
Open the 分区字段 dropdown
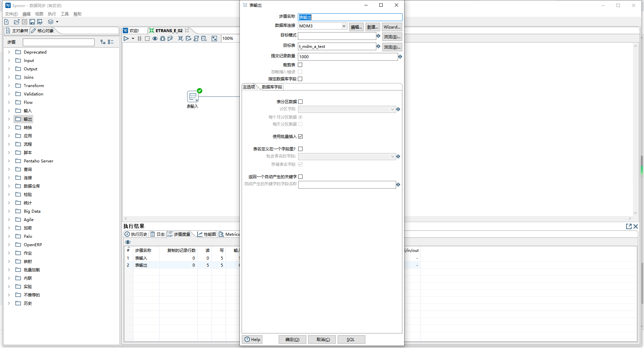(392, 109)
